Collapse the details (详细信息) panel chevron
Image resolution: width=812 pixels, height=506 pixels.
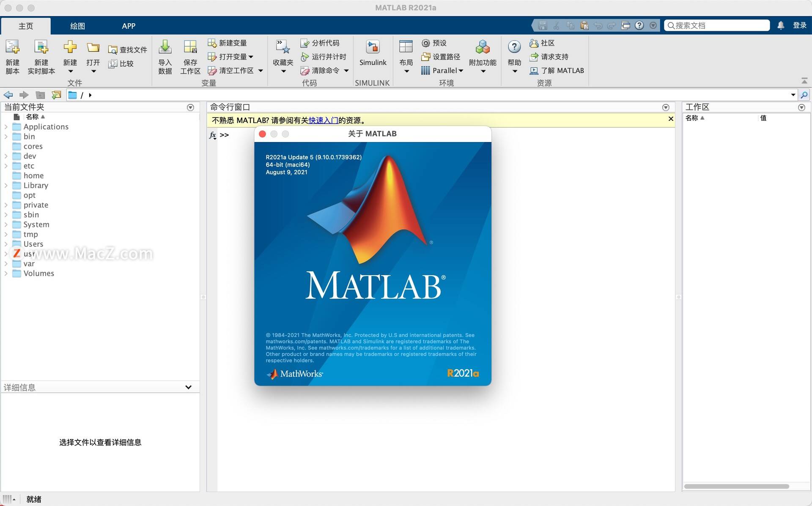pos(189,387)
